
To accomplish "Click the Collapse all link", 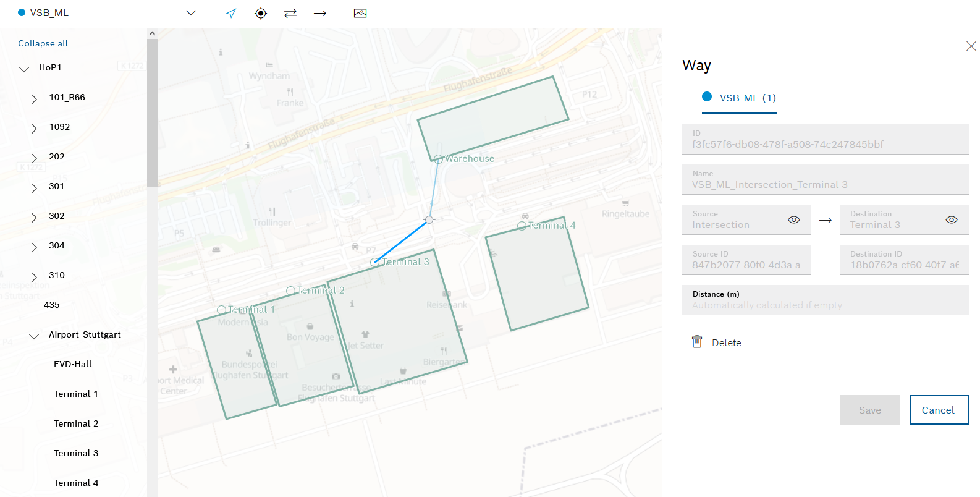I will 43,43.
